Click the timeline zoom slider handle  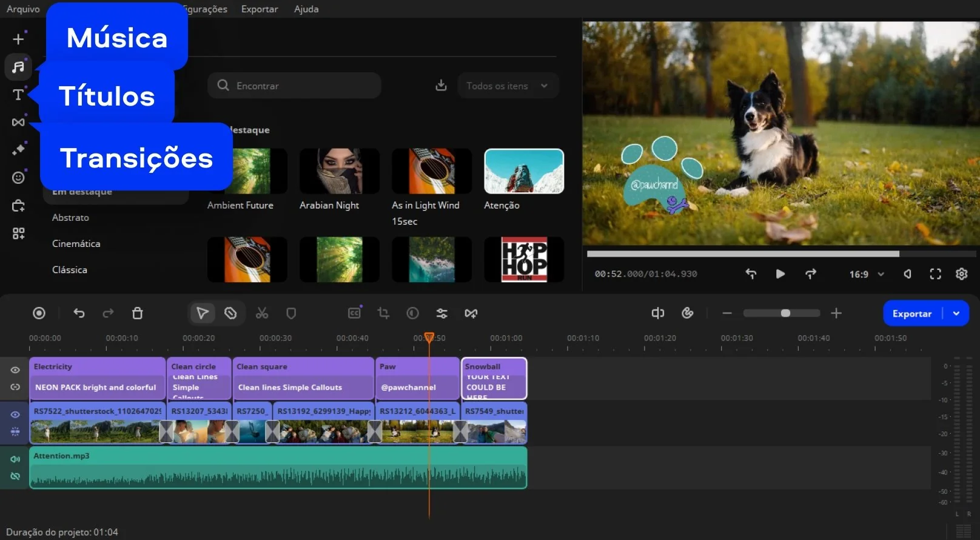pos(785,313)
